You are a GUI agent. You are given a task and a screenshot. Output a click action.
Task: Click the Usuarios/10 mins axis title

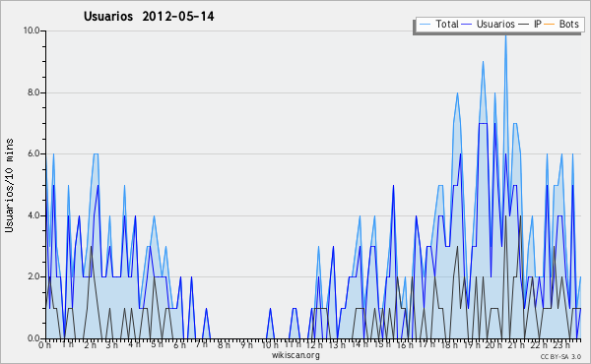point(9,186)
